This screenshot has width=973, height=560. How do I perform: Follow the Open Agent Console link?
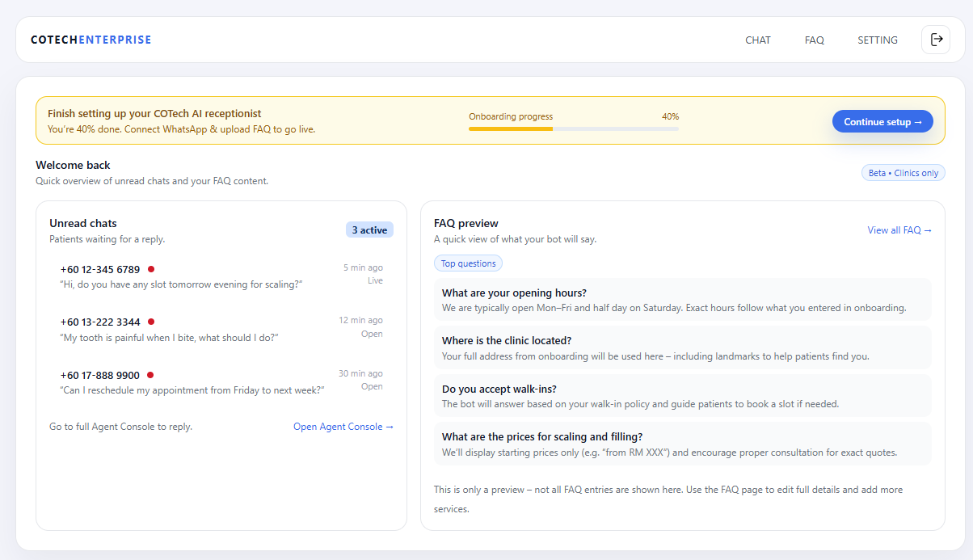tap(343, 427)
